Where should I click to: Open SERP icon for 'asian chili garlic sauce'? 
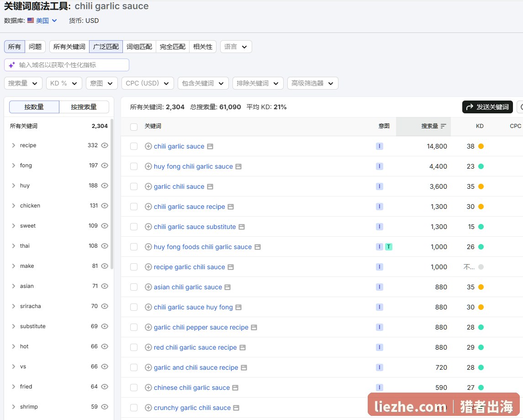(x=227, y=287)
